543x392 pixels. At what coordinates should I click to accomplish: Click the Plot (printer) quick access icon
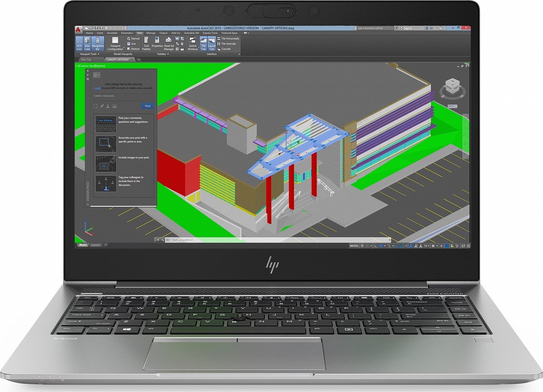tap(106, 28)
